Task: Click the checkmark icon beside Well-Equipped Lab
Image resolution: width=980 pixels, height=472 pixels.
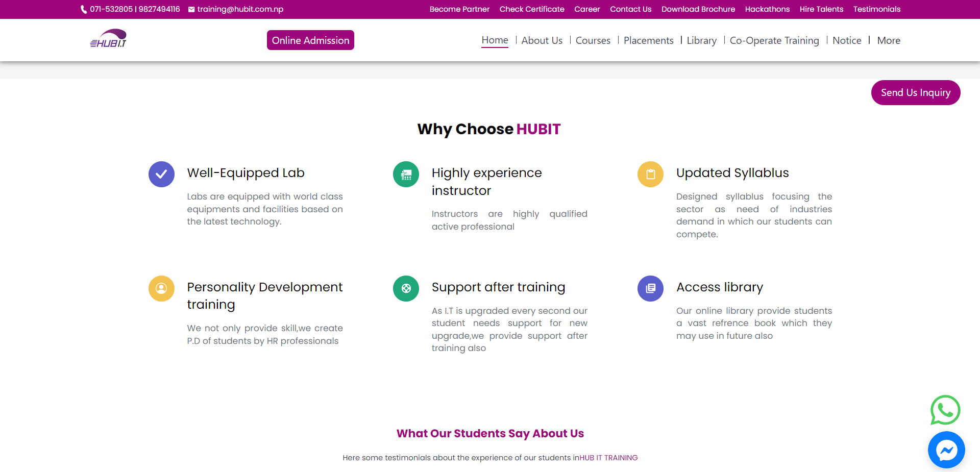Action: (x=161, y=174)
